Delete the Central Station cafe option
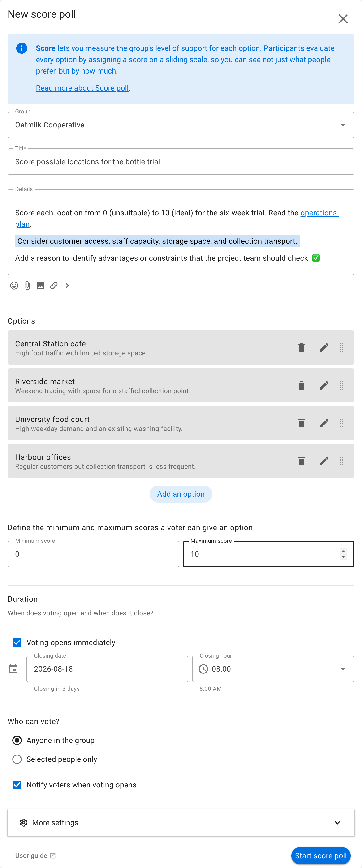Image resolution: width=362 pixels, height=868 pixels. click(301, 347)
